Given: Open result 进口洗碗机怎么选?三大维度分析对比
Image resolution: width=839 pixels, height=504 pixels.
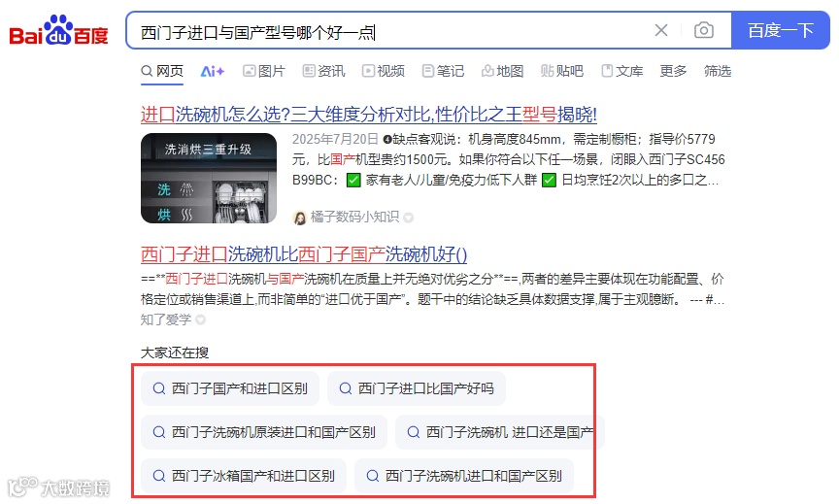Looking at the screenshot, I should (369, 115).
